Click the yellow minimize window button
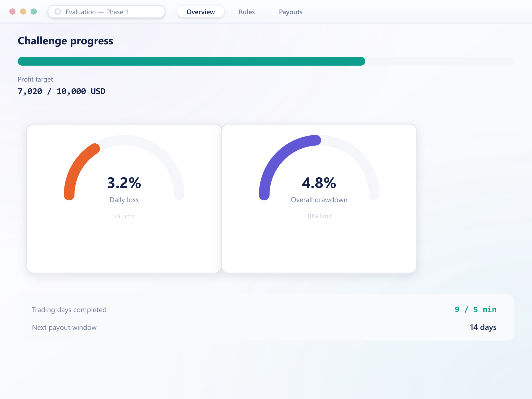The image size is (532, 399). [x=23, y=12]
